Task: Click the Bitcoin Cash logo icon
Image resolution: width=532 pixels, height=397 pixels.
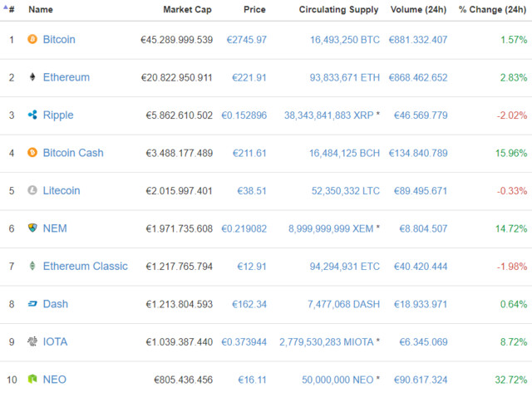Action: (x=32, y=153)
